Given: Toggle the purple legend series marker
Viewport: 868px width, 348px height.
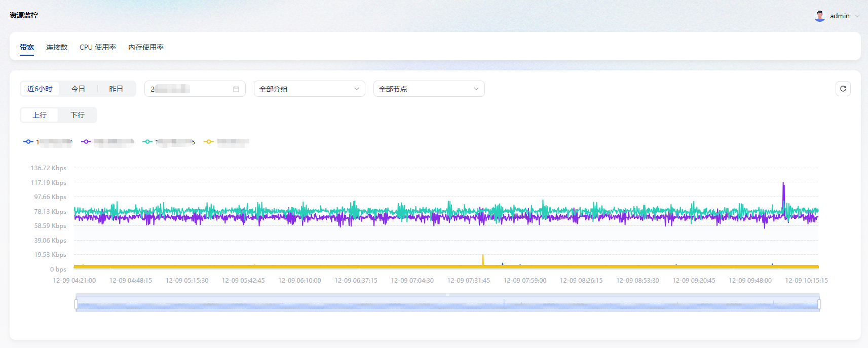Looking at the screenshot, I should coord(86,142).
